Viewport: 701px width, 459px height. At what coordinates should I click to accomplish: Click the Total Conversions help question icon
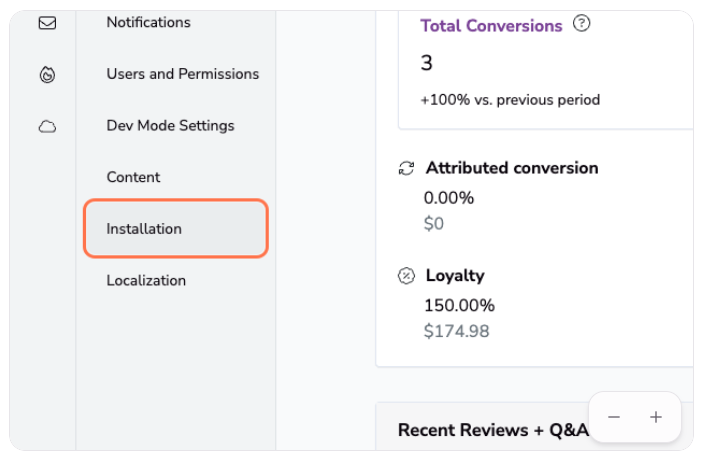pyautogui.click(x=581, y=24)
